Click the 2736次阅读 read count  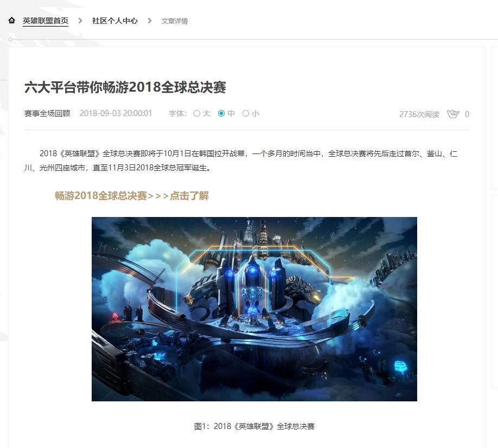coord(419,114)
